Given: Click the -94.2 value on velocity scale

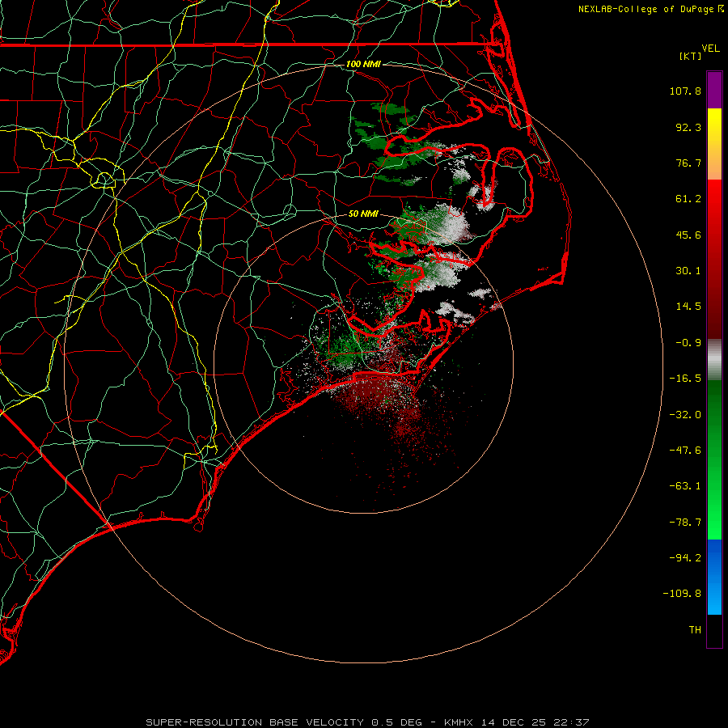Looking at the screenshot, I should point(685,557).
